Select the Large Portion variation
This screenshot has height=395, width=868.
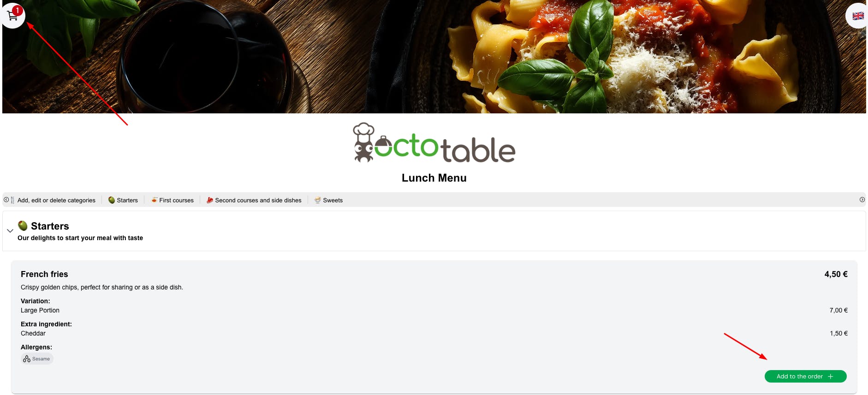[40, 311]
